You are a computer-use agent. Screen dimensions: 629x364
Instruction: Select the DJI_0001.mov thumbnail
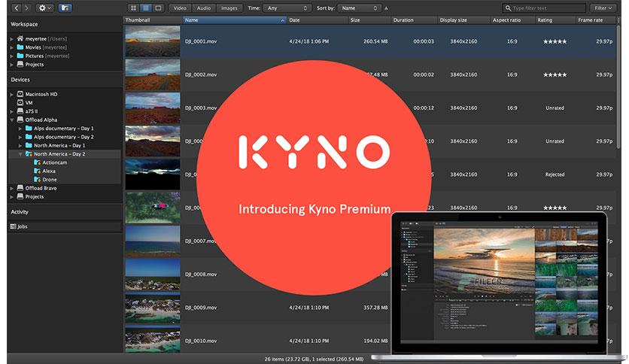click(153, 41)
